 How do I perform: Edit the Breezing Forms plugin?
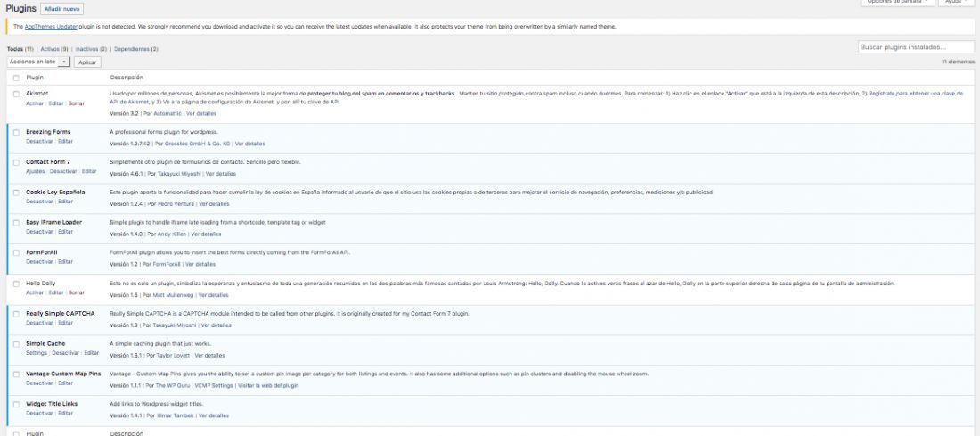pos(66,142)
